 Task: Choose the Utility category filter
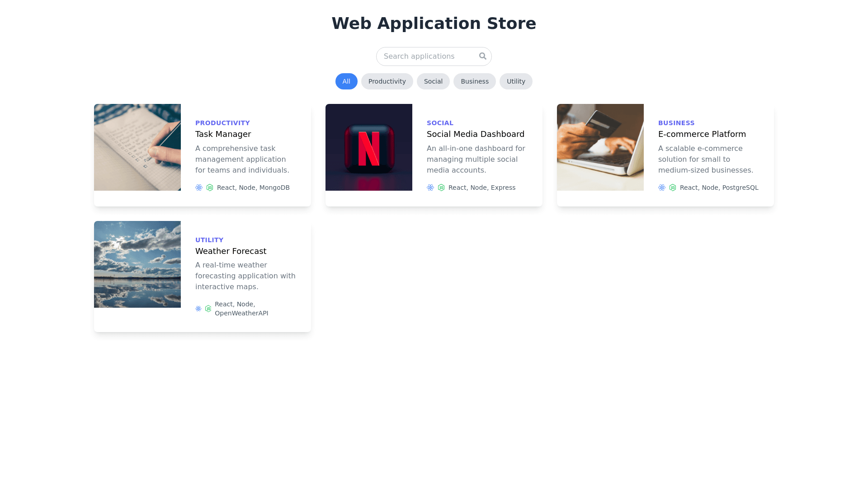pos(516,81)
